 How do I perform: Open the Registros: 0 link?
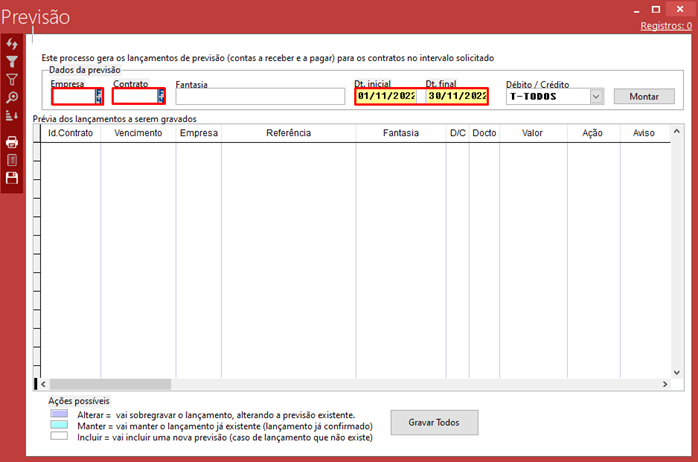coord(665,26)
